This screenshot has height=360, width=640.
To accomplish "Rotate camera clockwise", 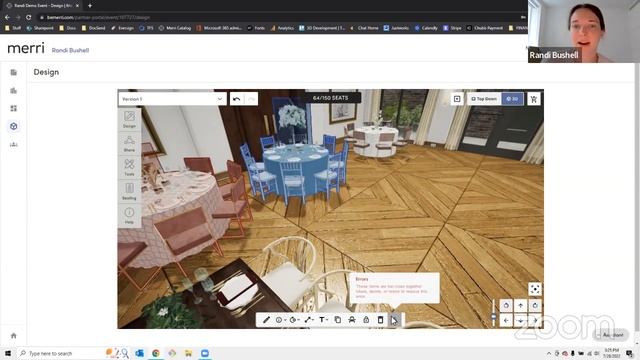I will (535, 305).
